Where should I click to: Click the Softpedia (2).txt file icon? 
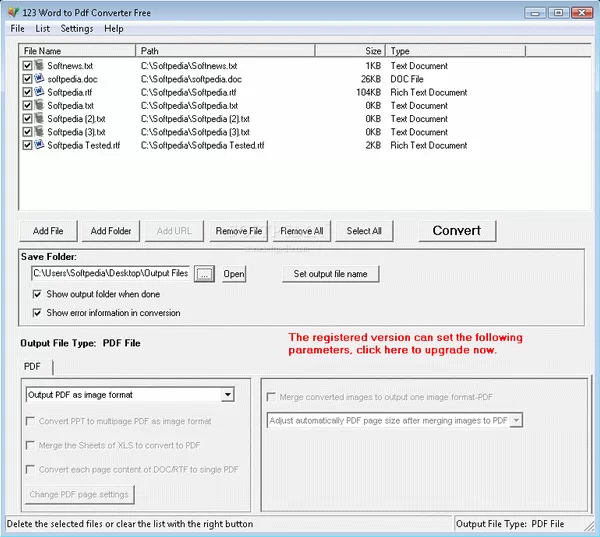[39, 118]
